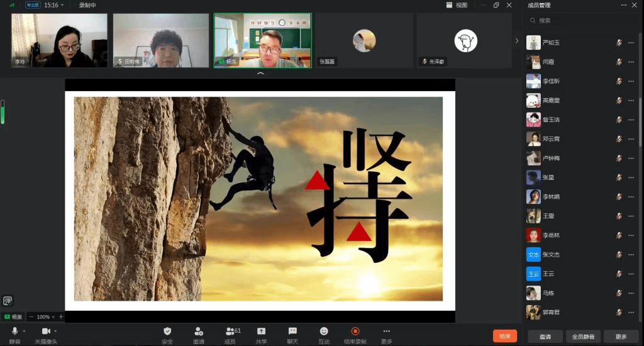
Task: Toggle the 关摄像头 (Camera off) button
Action: click(45, 332)
